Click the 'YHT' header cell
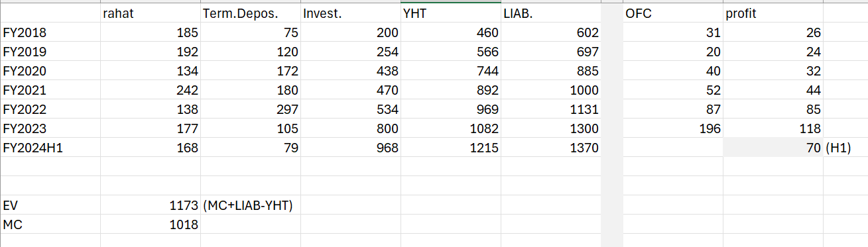Viewport: 868px width, 247px height. pos(450,13)
